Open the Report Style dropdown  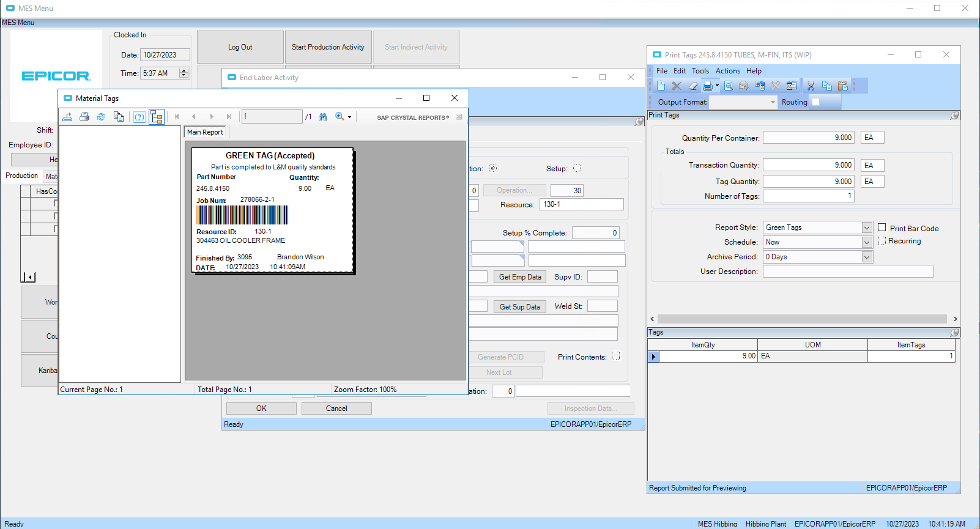[867, 228]
